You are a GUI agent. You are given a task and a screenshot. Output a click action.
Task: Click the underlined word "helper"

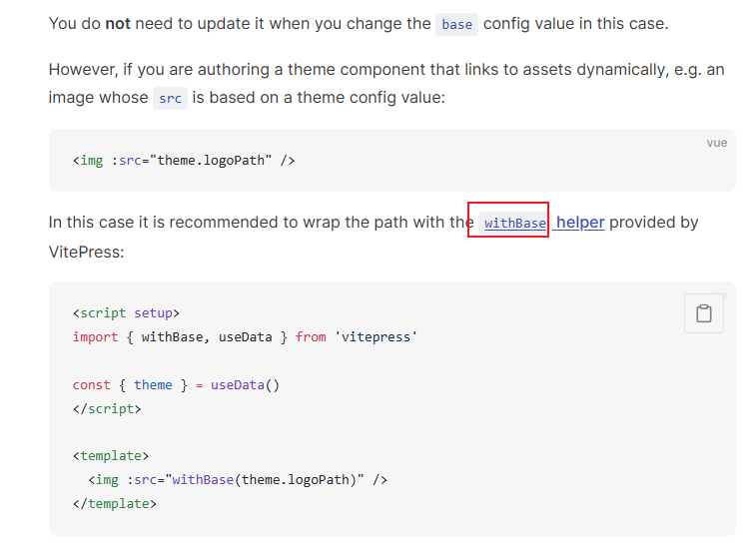click(579, 223)
